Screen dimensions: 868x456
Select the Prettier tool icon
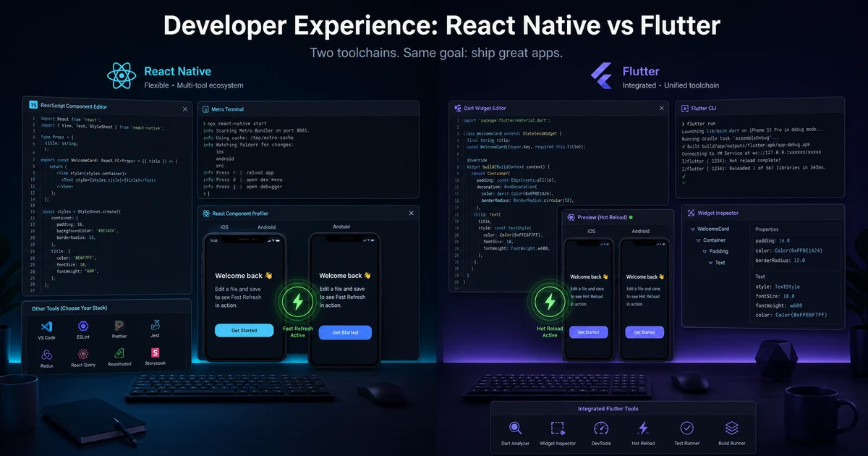119,326
